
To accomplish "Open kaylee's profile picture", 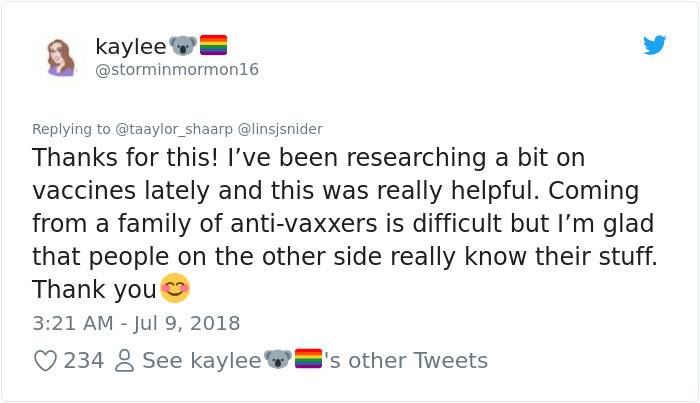I will coord(60,56).
